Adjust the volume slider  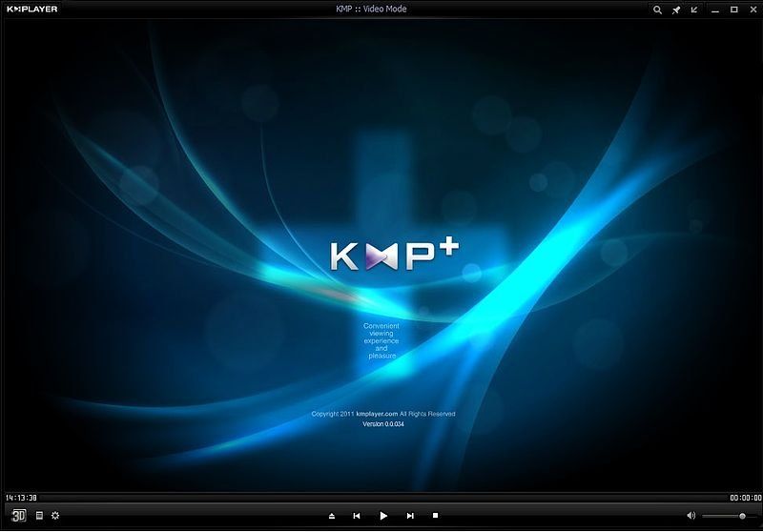tap(727, 516)
